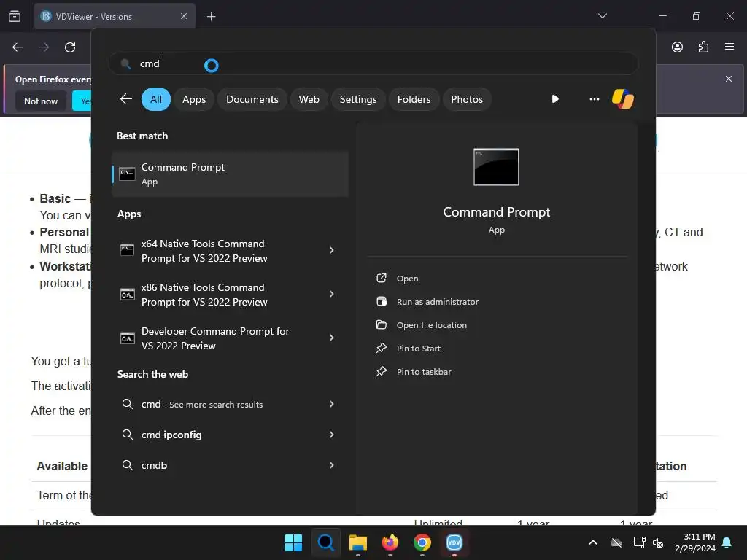This screenshot has width=747, height=560.
Task: Expand cmd see more results chevron
Action: 332,404
